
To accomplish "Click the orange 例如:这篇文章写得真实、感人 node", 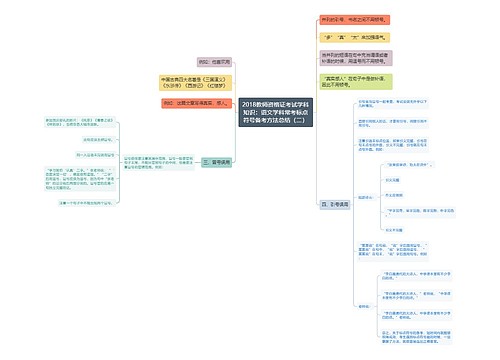I will 197,103.
